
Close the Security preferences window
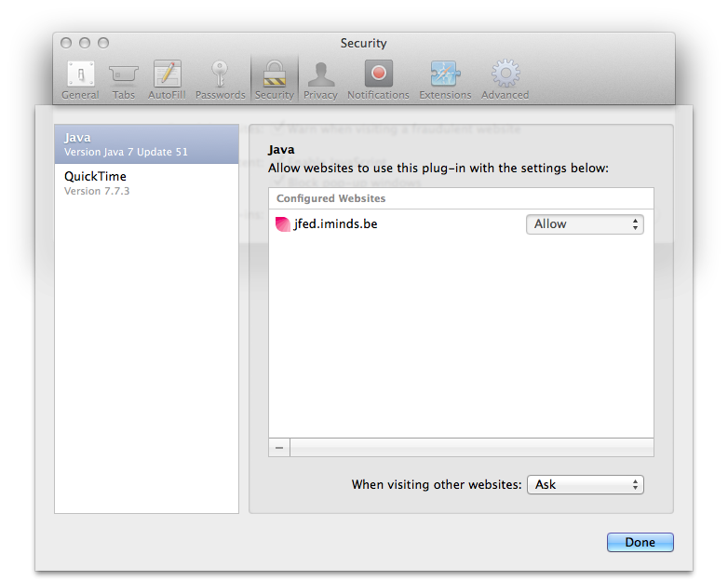pyautogui.click(x=66, y=43)
